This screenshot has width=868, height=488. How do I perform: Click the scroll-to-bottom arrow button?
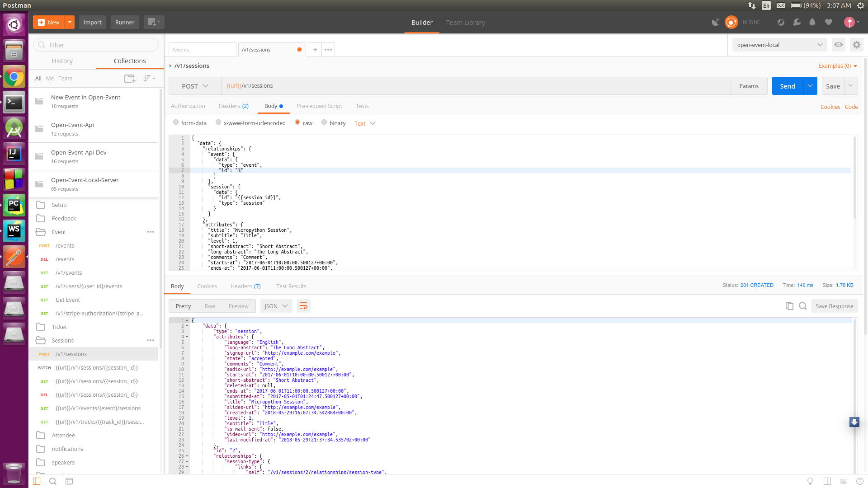point(854,422)
